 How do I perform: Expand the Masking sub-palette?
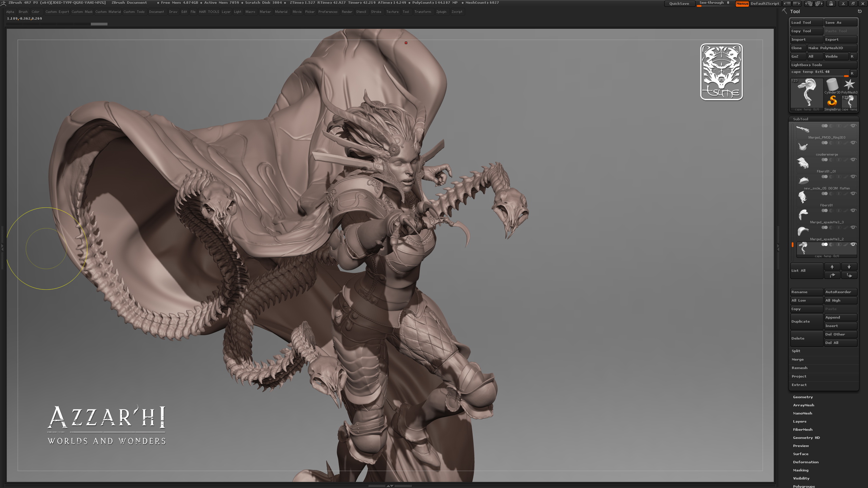coord(801,470)
